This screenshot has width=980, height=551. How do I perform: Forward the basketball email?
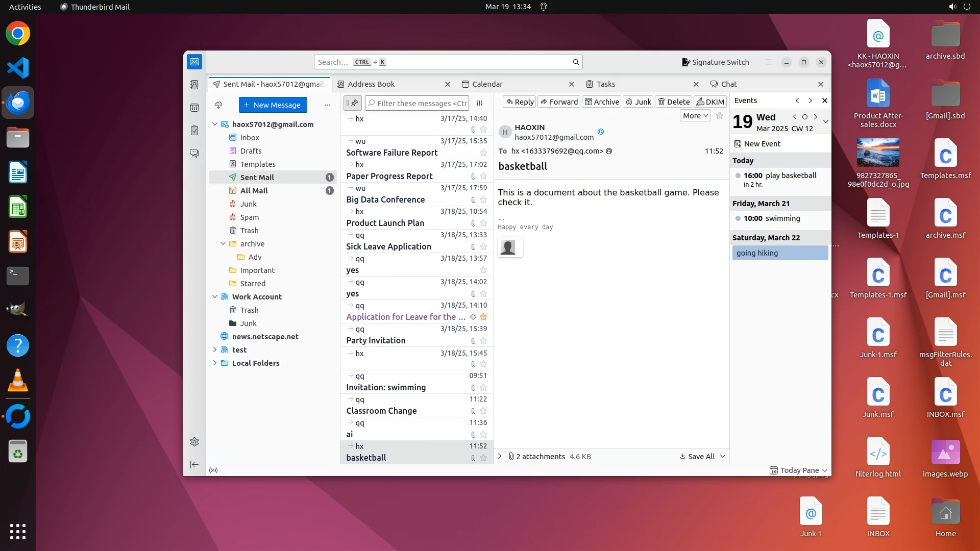559,102
